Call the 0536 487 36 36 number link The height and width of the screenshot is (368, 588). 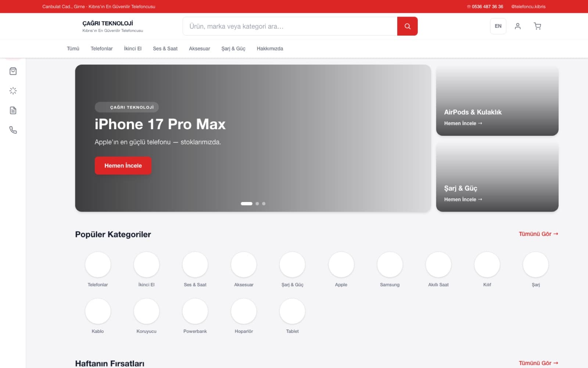[485, 7]
